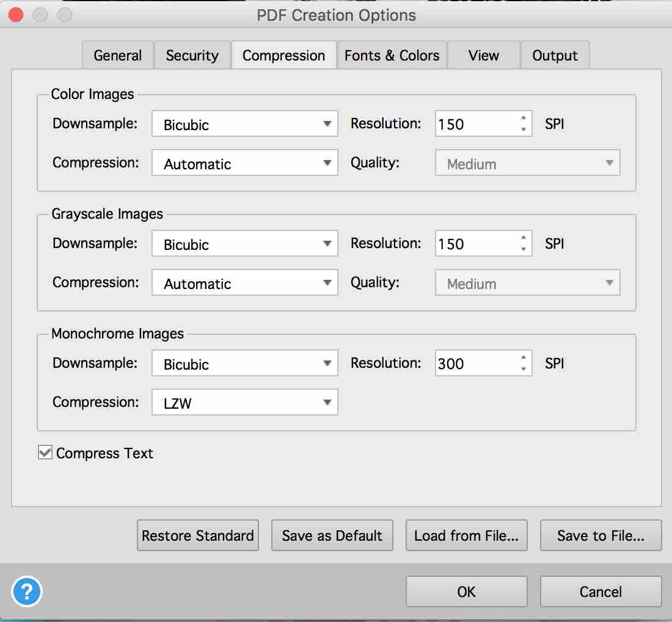
Task: Toggle the Compress Text checkbox
Action: (x=45, y=453)
